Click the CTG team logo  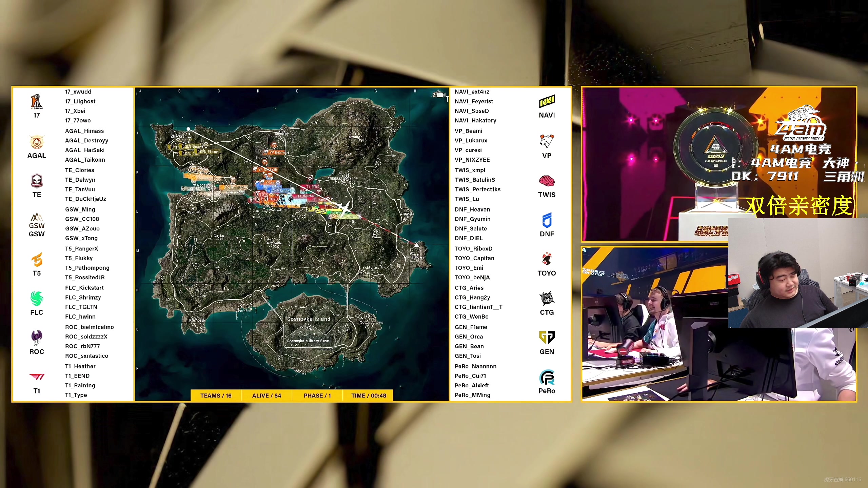click(x=547, y=299)
